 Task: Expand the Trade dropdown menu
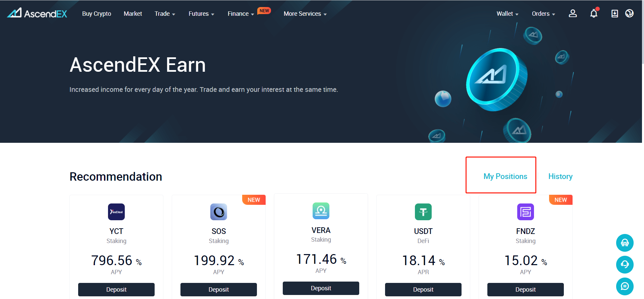click(x=165, y=14)
